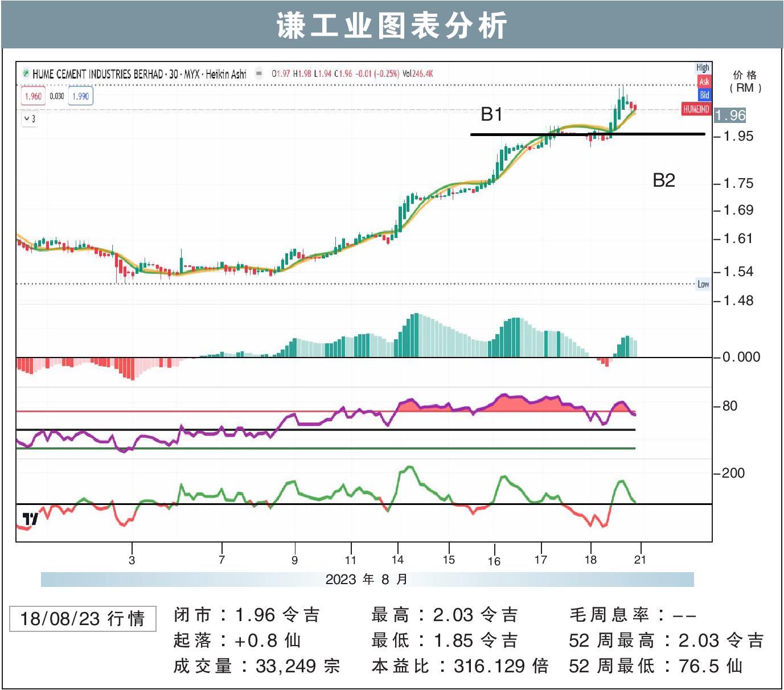
Task: Click the High price scale label
Action: (703, 68)
